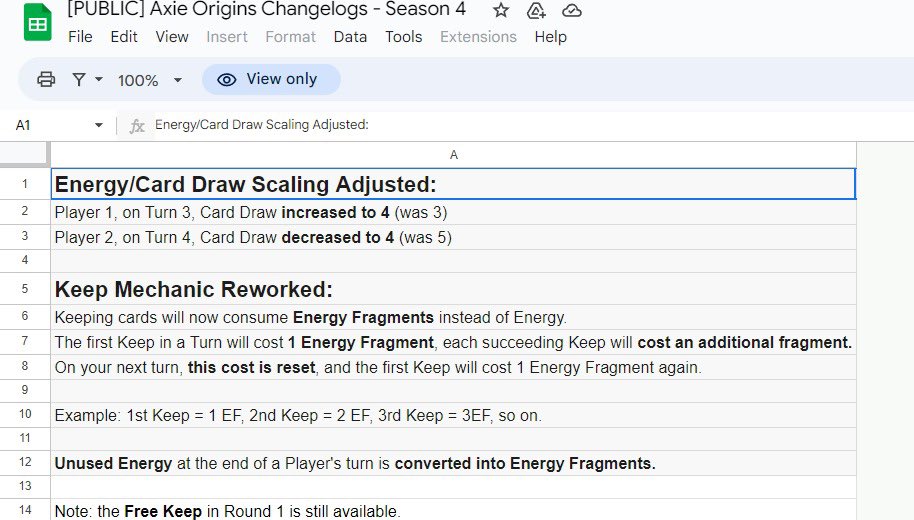
Task: Open the Insert menu
Action: (227, 37)
